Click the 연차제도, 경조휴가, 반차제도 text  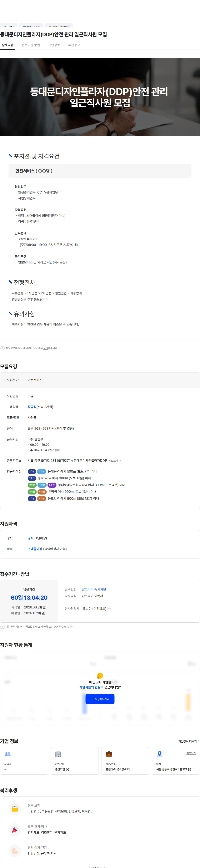[x=47, y=832]
